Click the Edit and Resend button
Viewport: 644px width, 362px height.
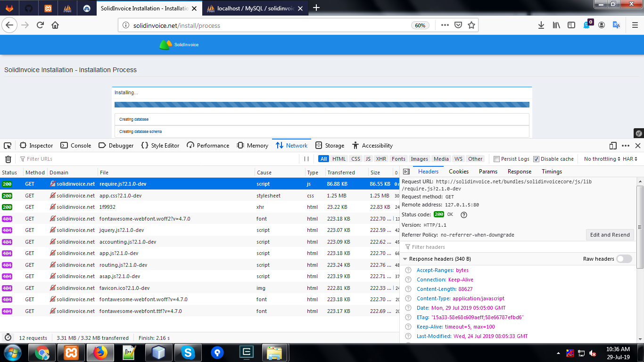[x=610, y=235]
